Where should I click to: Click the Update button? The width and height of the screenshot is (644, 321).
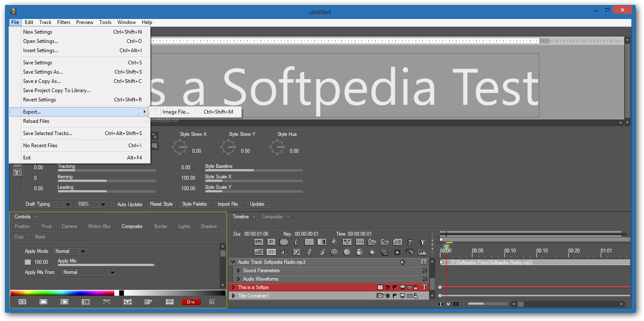pyautogui.click(x=257, y=204)
